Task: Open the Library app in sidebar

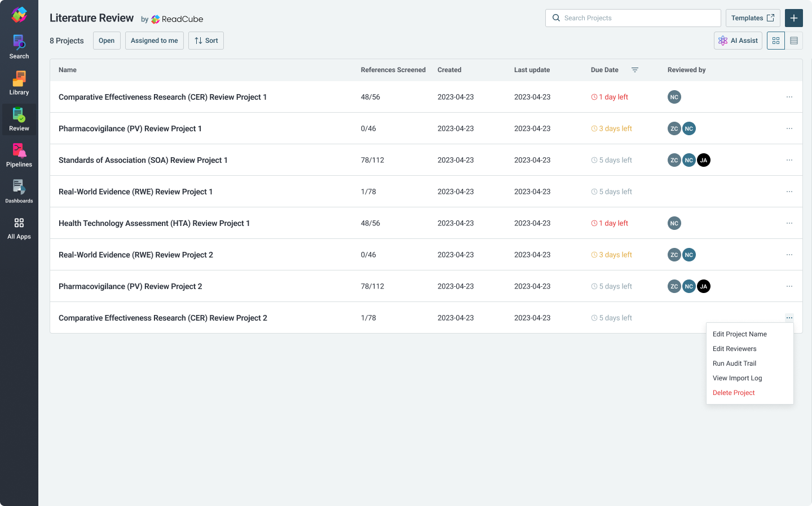Action: (19, 83)
